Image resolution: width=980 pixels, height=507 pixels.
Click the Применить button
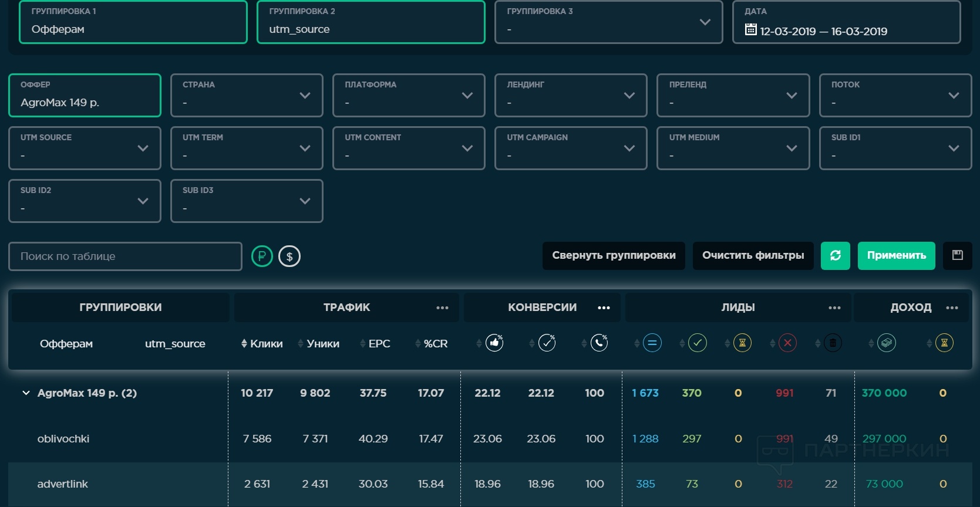tap(896, 256)
